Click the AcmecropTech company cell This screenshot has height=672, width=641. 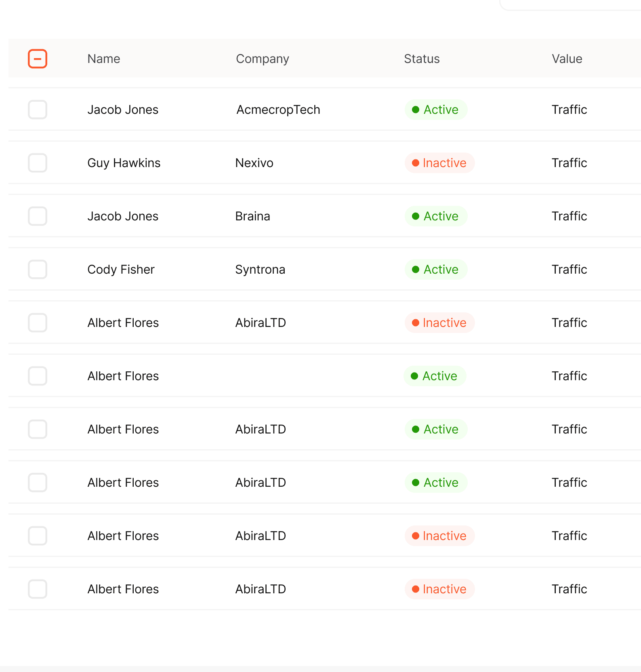click(278, 110)
